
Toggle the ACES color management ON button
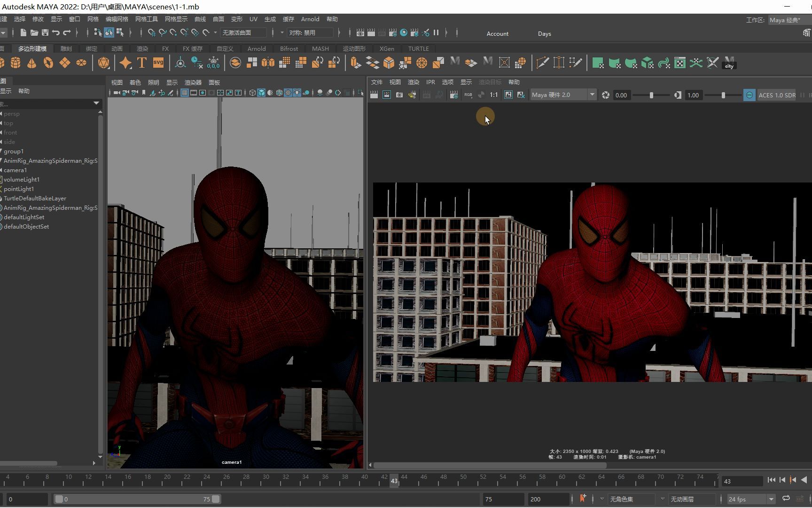tap(749, 95)
